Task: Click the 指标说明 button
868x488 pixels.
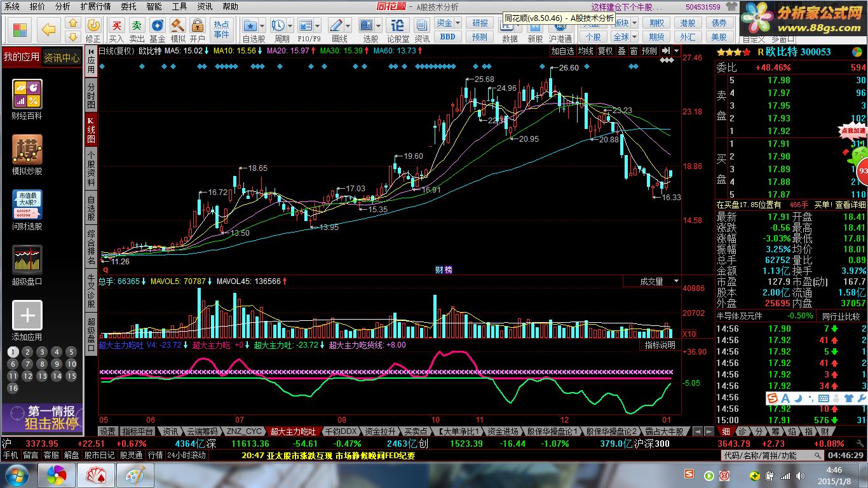Action: [x=660, y=345]
